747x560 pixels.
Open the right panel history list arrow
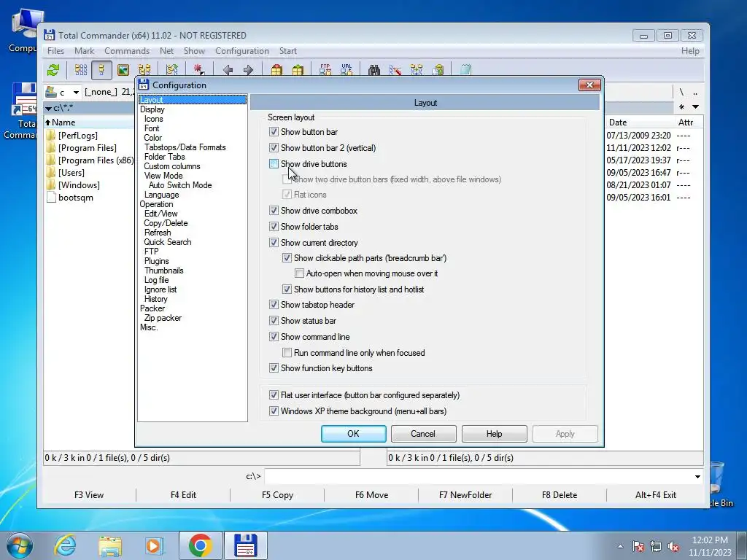click(x=695, y=107)
